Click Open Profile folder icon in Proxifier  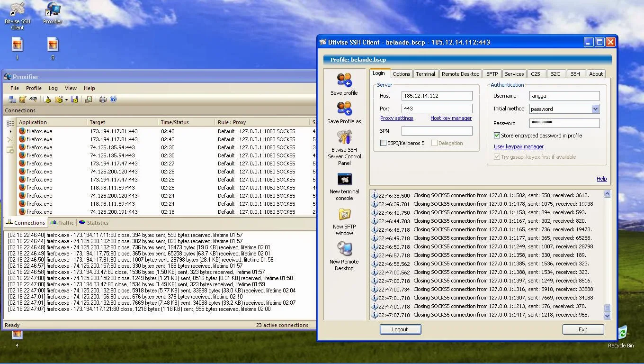tap(59, 100)
